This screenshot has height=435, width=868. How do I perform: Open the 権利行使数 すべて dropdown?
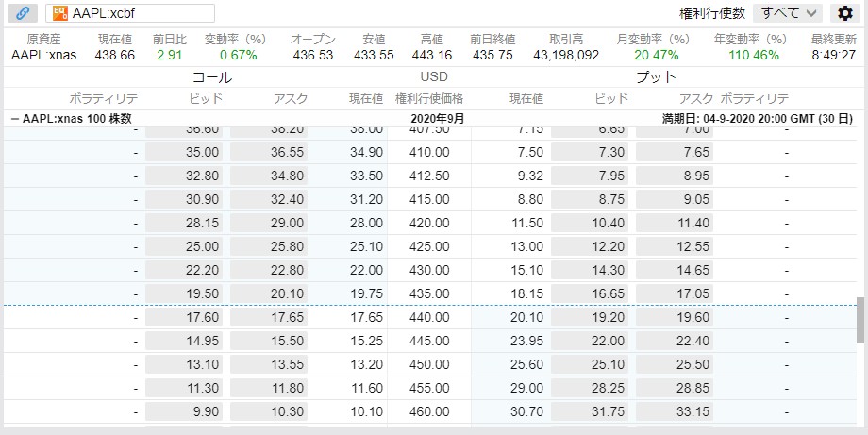pos(789,13)
